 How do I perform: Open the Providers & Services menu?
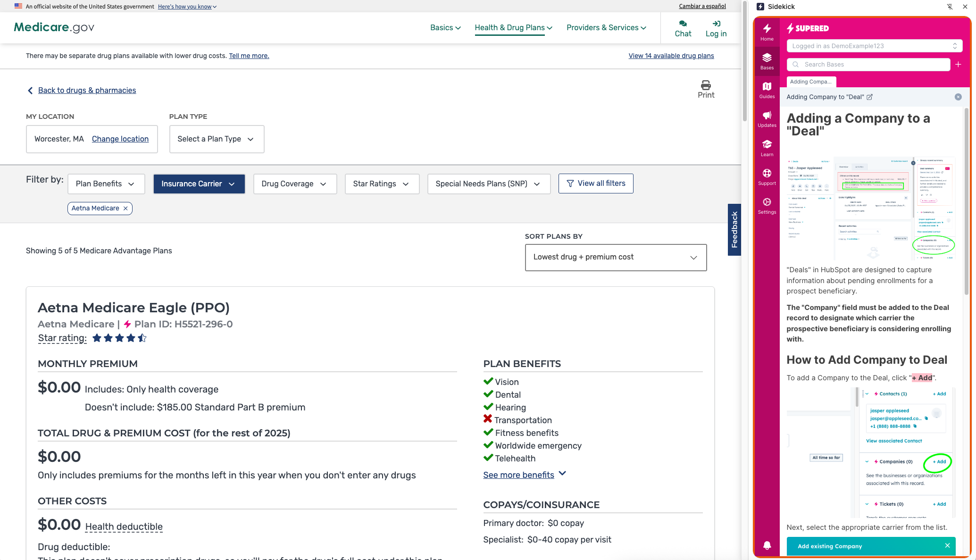(x=606, y=27)
